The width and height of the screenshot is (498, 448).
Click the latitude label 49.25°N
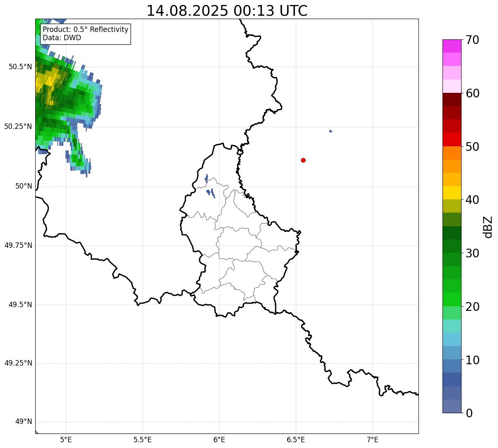click(x=18, y=363)
